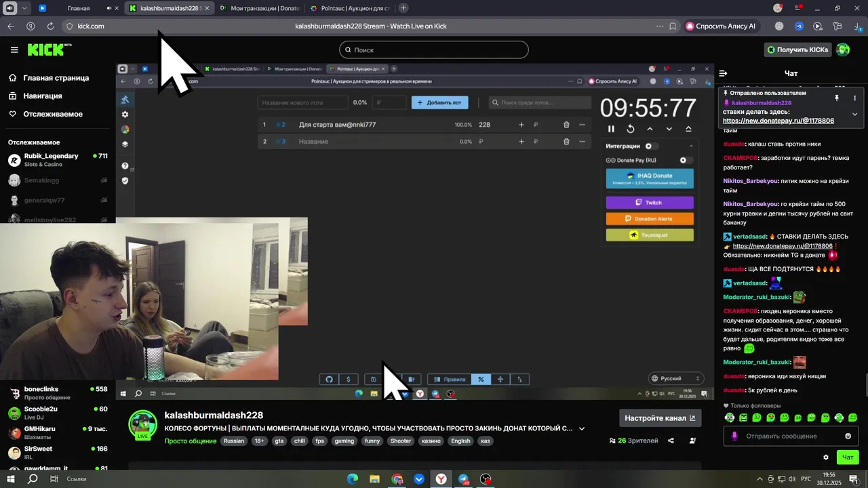
Task: Click the chat scrollbar
Action: (x=865, y=385)
